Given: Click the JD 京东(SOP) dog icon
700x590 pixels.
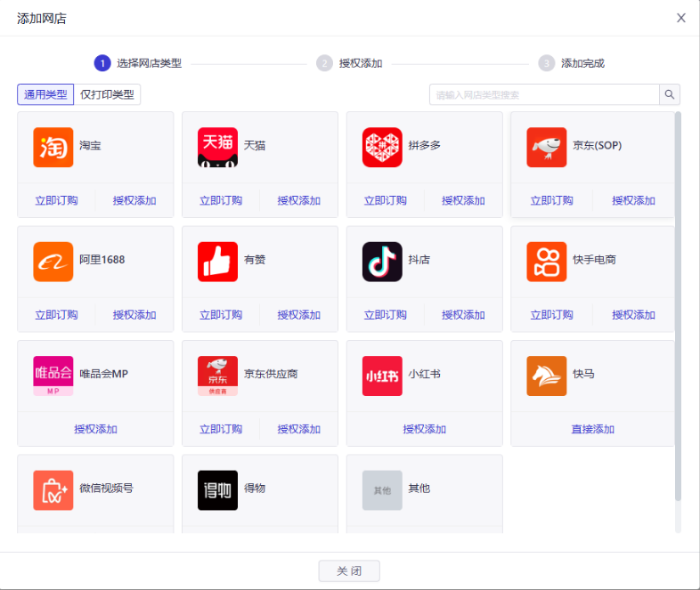Looking at the screenshot, I should [x=547, y=147].
